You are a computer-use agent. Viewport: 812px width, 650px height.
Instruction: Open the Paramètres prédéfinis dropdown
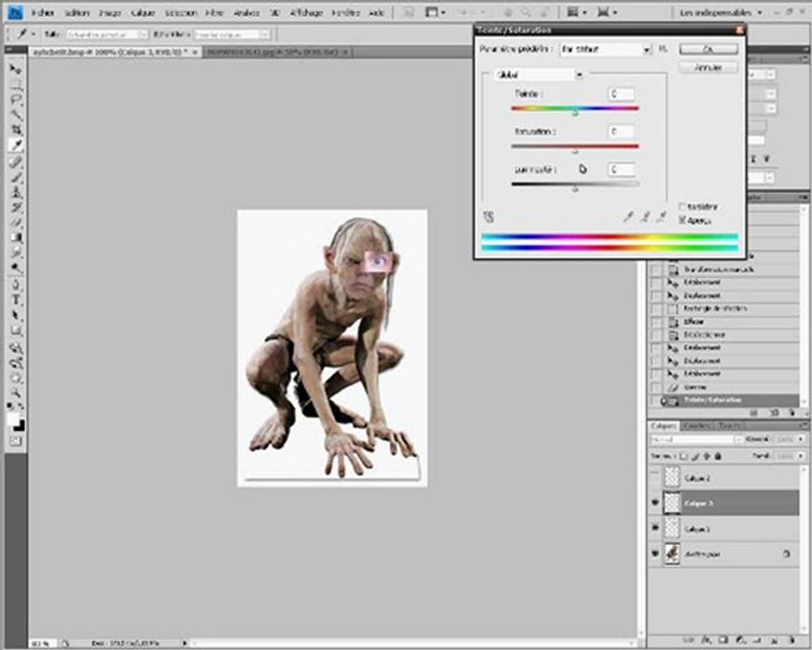coord(606,50)
